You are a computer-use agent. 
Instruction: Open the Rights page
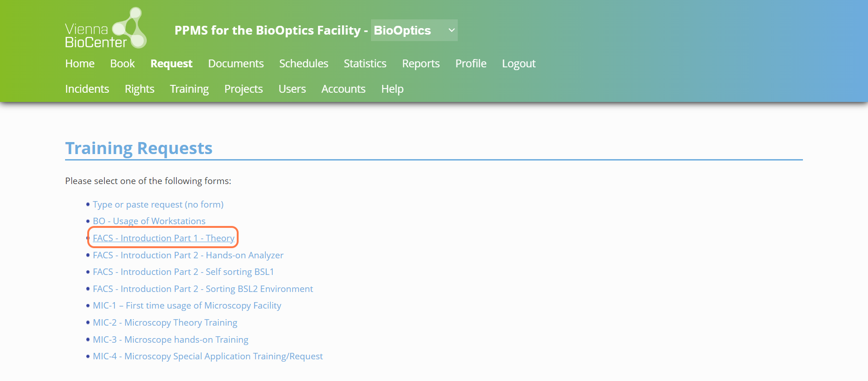(139, 89)
